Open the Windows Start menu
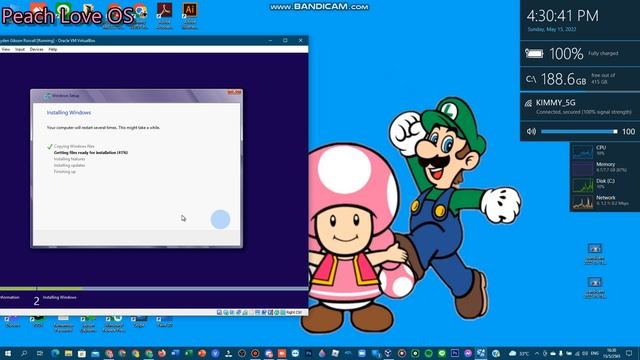Viewport: 640px width, 360px height. [8, 353]
